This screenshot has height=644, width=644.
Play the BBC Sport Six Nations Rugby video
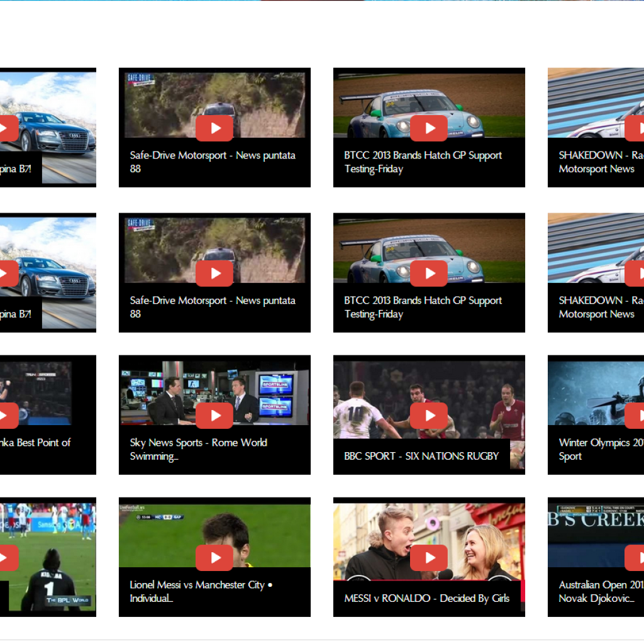429,416
